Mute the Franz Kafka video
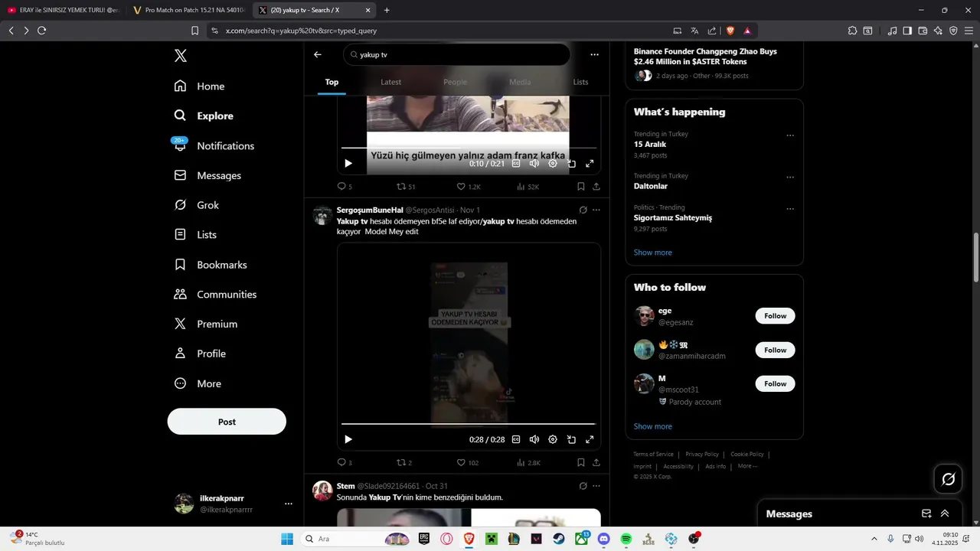 (534, 164)
